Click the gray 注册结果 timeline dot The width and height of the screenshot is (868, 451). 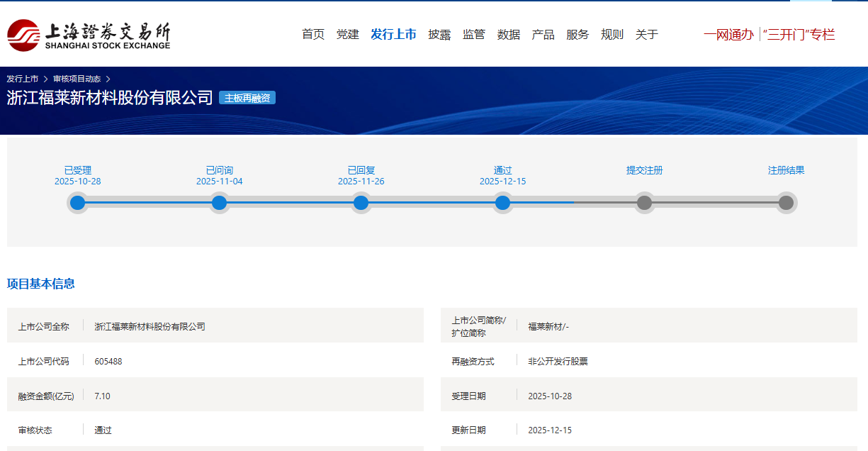787,203
